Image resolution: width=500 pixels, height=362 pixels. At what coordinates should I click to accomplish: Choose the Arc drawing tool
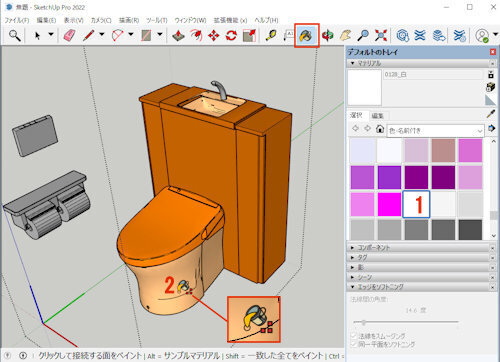tap(117, 35)
